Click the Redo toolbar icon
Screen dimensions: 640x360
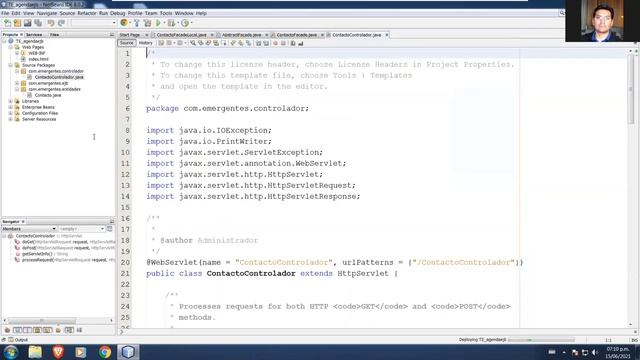[61, 23]
